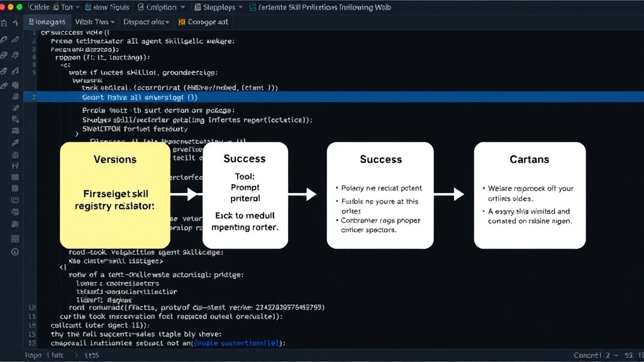Click the file icon on Elonlegatd tab

31,22
